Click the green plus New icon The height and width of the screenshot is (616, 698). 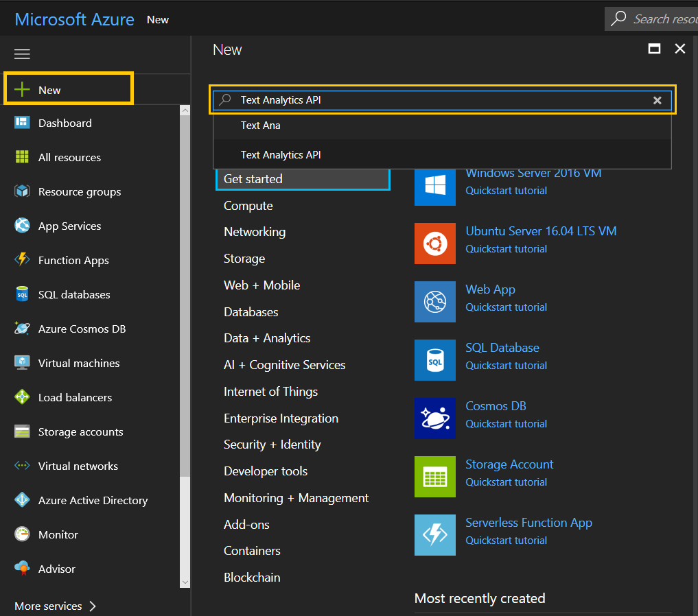click(x=22, y=89)
